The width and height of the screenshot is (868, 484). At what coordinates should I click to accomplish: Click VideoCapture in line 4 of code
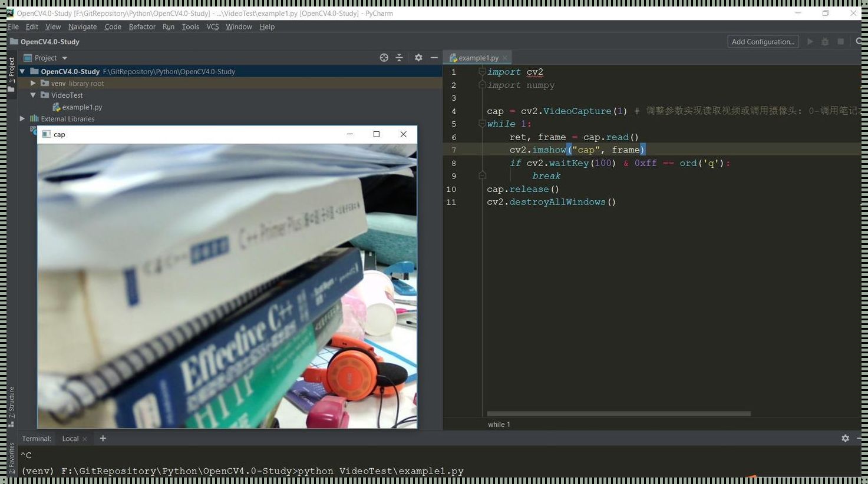(577, 111)
